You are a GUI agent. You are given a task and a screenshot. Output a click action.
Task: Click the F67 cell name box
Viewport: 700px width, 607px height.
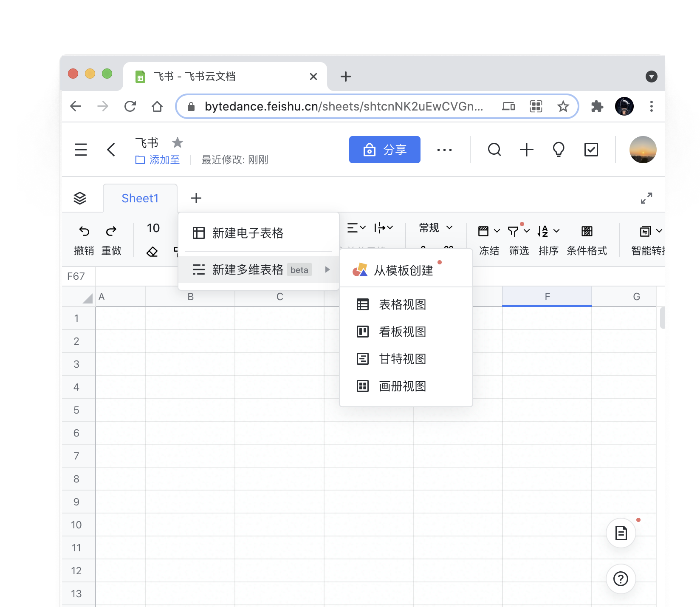(x=78, y=276)
